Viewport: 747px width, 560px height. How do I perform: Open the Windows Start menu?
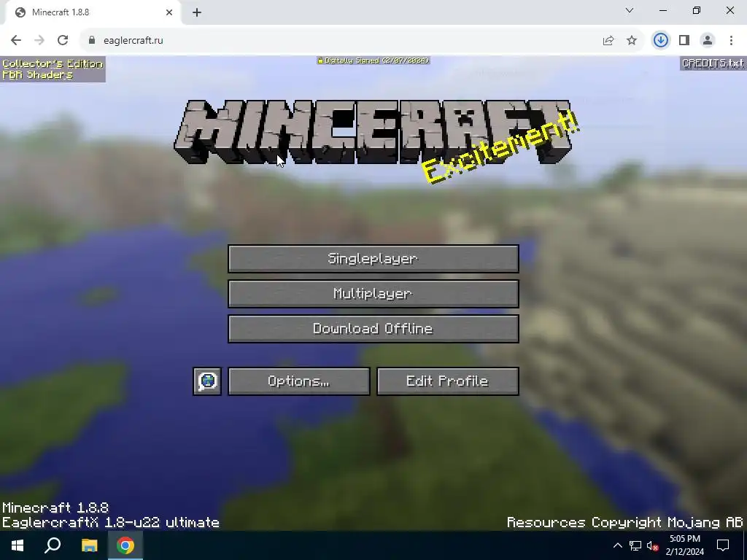[18, 545]
